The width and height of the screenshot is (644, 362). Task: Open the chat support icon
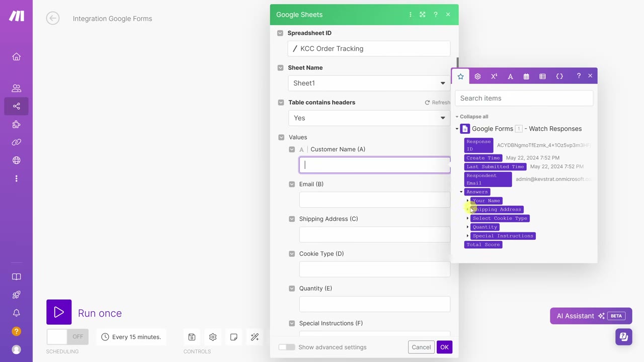(x=624, y=336)
